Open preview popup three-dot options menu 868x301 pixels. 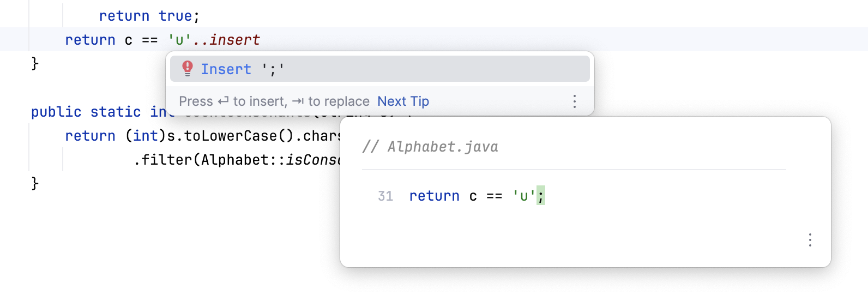tap(810, 240)
